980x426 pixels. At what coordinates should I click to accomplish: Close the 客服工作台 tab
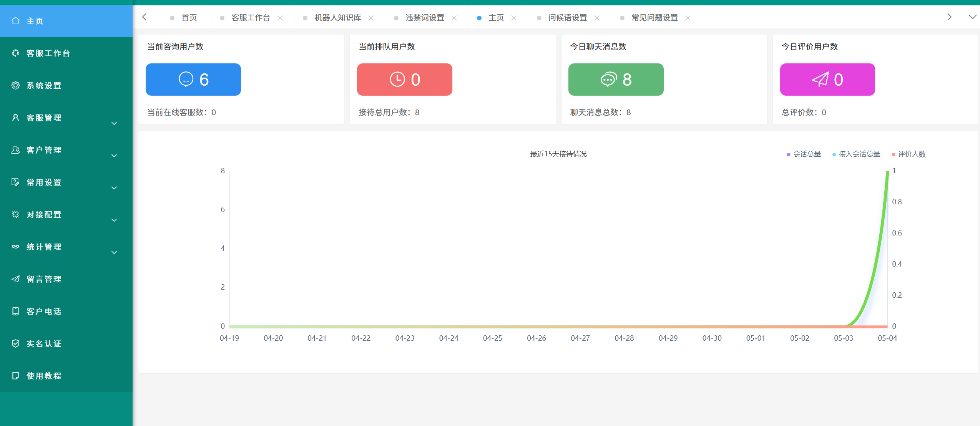point(280,18)
